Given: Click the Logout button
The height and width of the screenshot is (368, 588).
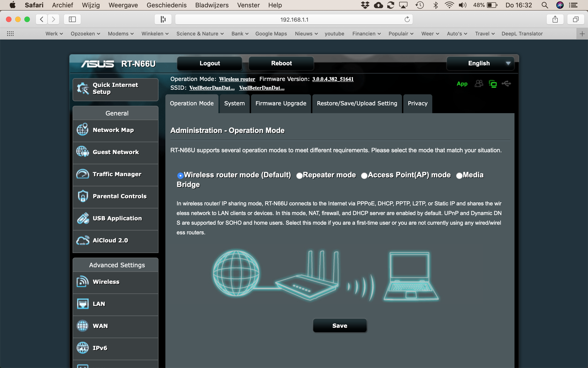Looking at the screenshot, I should 209,63.
